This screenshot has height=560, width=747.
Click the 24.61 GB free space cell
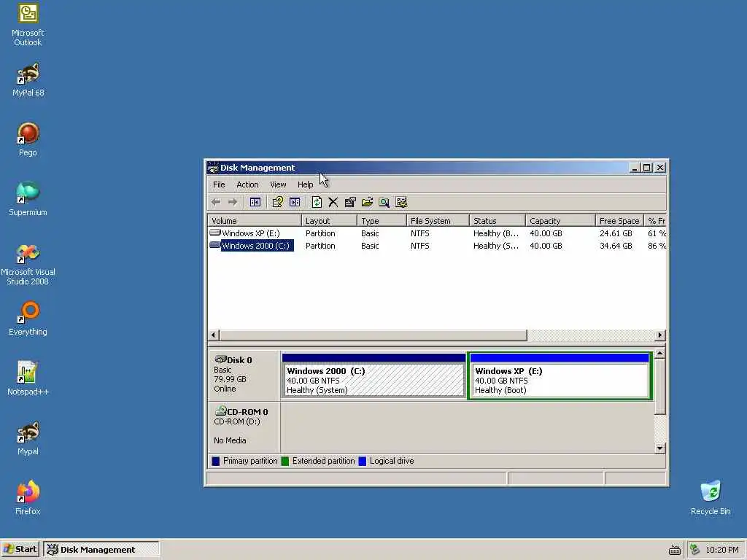point(616,233)
